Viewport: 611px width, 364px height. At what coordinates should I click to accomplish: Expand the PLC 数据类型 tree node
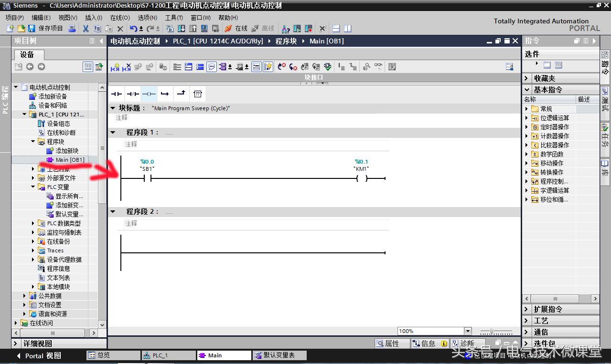pyautogui.click(x=33, y=223)
